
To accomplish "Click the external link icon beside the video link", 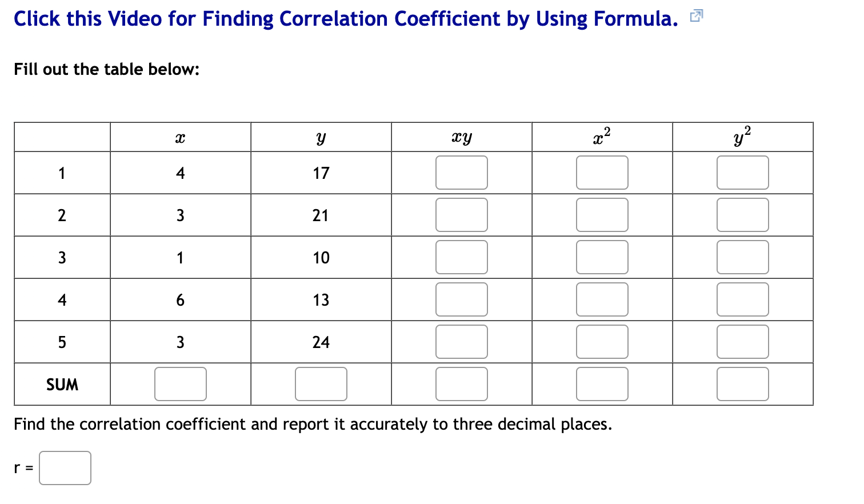I will coord(696,15).
